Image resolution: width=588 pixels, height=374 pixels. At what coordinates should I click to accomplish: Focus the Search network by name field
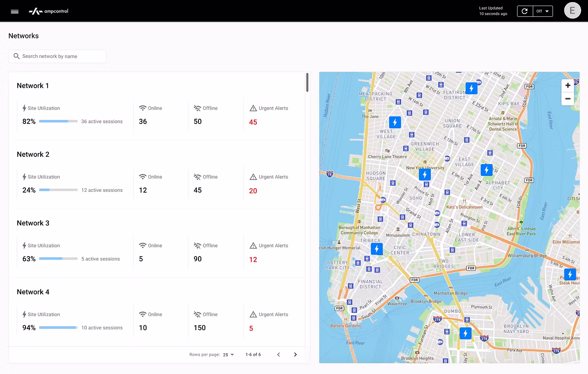coord(58,56)
